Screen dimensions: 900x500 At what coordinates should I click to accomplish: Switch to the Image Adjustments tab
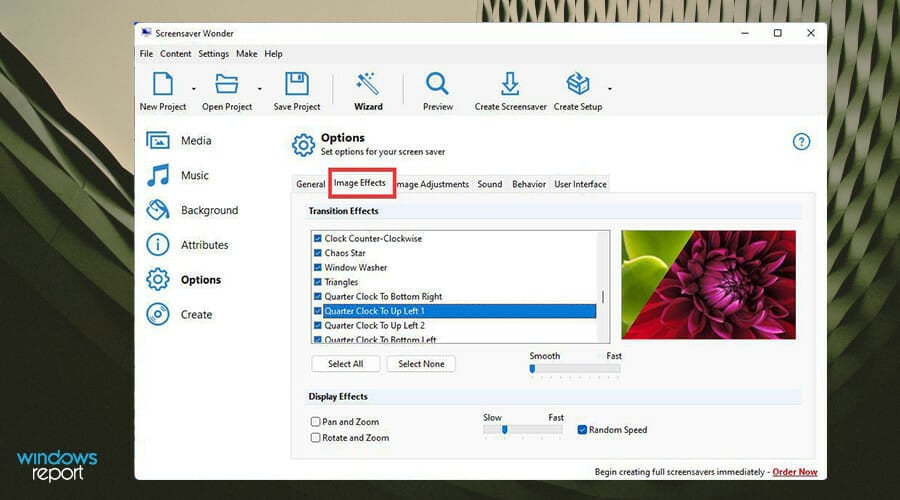pos(433,184)
